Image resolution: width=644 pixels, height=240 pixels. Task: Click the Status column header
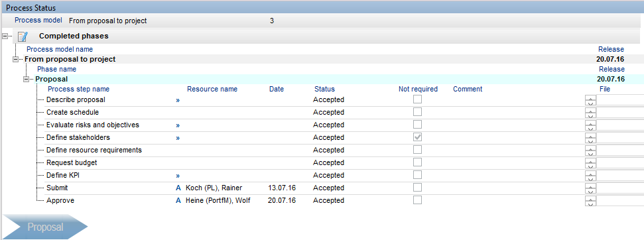pos(324,89)
